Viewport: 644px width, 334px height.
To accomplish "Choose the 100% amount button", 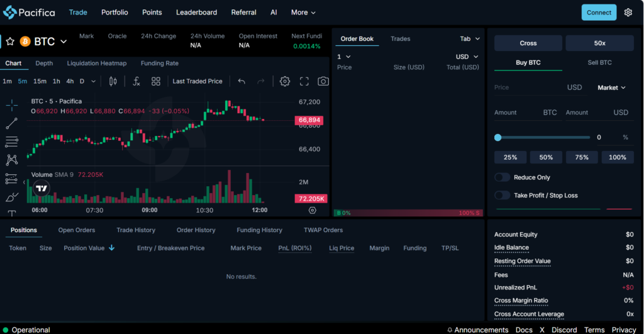I will click(618, 157).
